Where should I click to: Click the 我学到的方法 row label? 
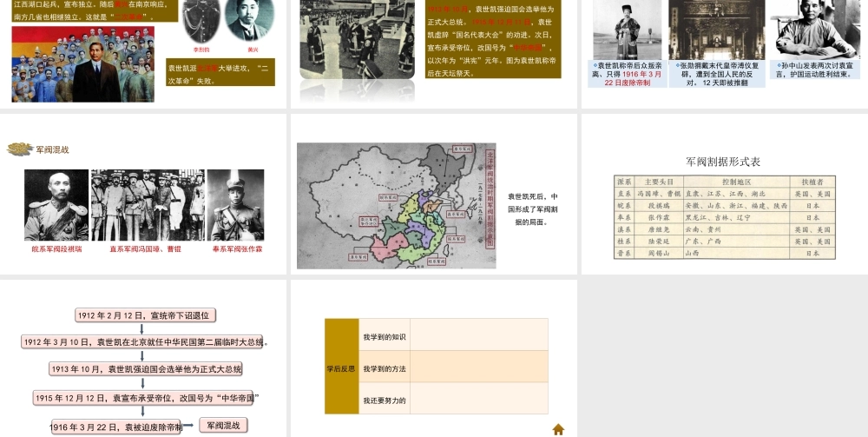pyautogui.click(x=385, y=366)
